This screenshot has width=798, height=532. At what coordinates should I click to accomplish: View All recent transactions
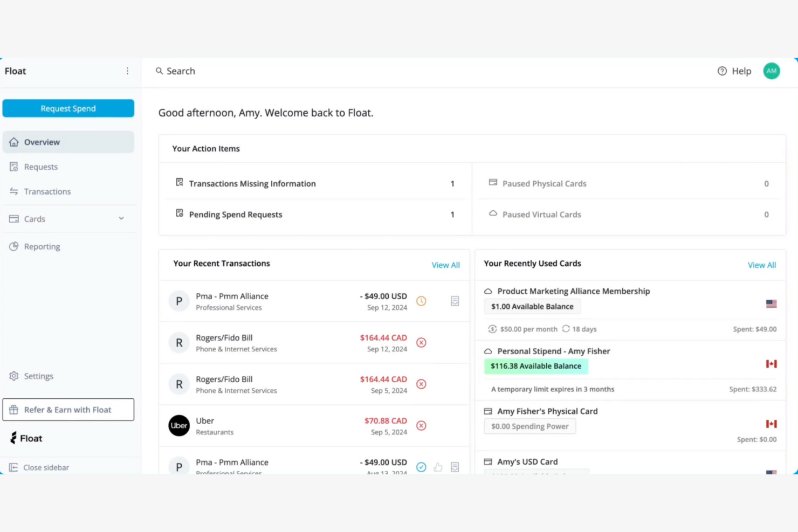[x=445, y=265]
